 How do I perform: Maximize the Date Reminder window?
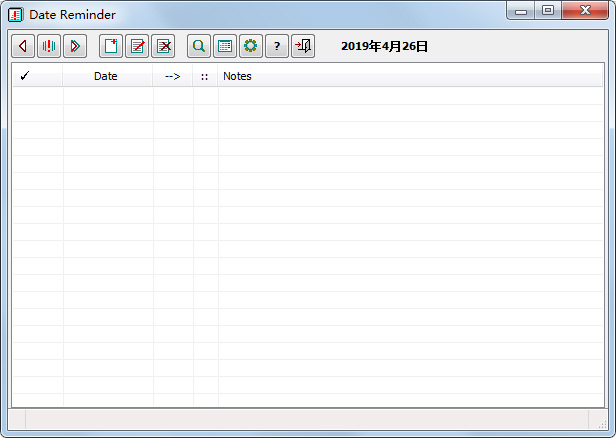tap(548, 11)
